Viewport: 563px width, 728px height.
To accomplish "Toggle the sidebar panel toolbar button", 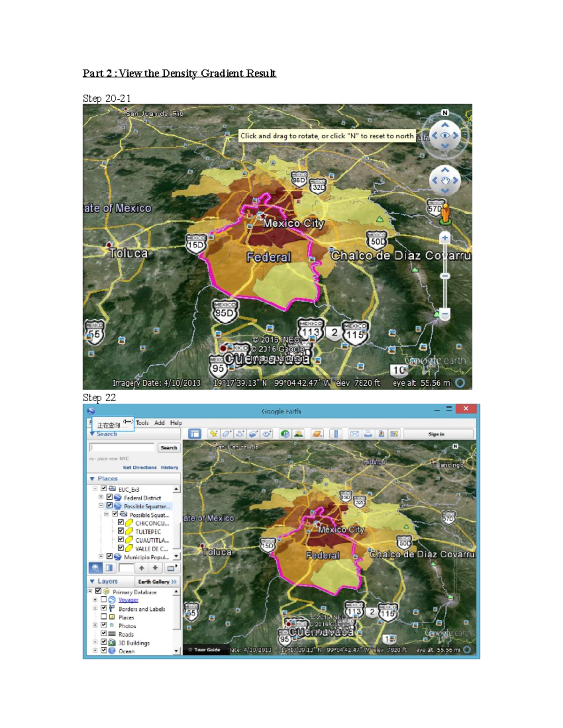I will 194,434.
